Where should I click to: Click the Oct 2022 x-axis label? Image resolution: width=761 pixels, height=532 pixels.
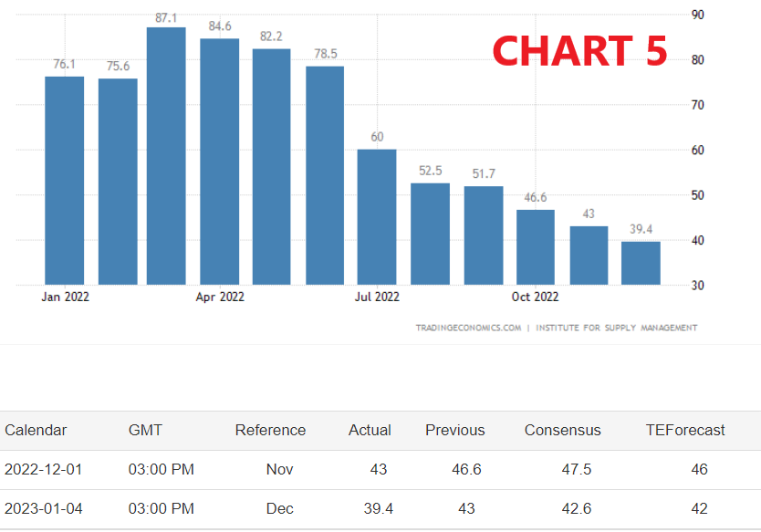pyautogui.click(x=535, y=297)
